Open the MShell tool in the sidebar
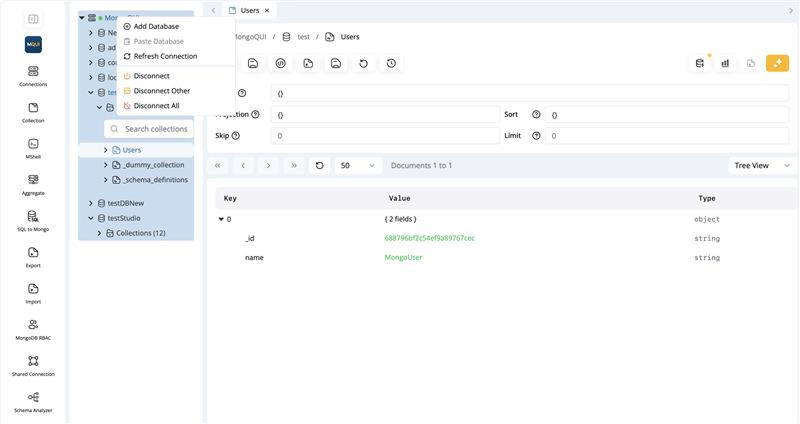Screen dimensions: 800x424 click(33, 149)
